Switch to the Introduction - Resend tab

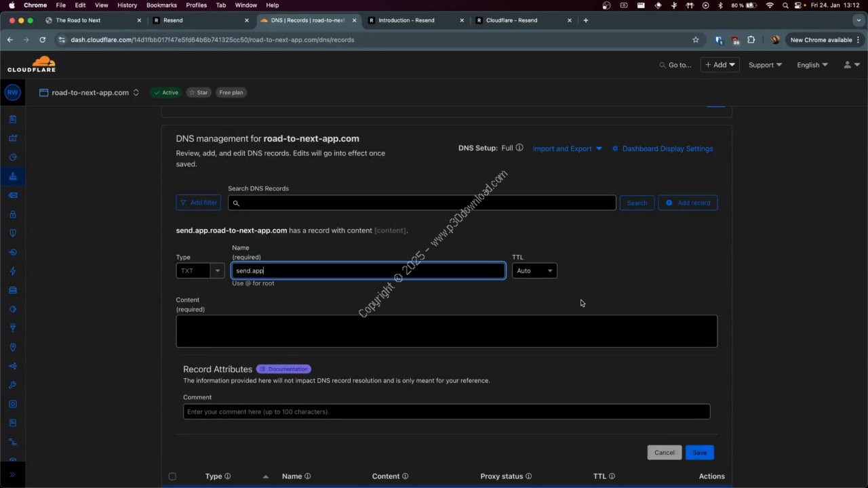tap(416, 20)
